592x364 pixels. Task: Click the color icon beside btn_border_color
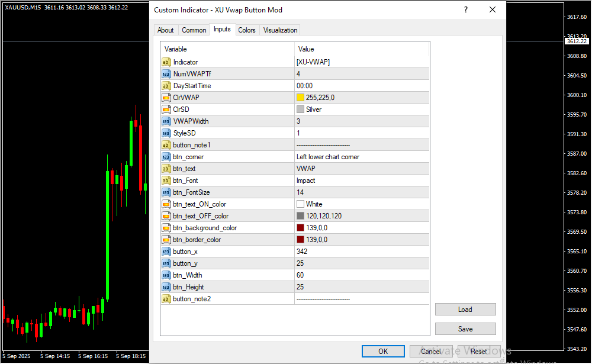pos(166,240)
